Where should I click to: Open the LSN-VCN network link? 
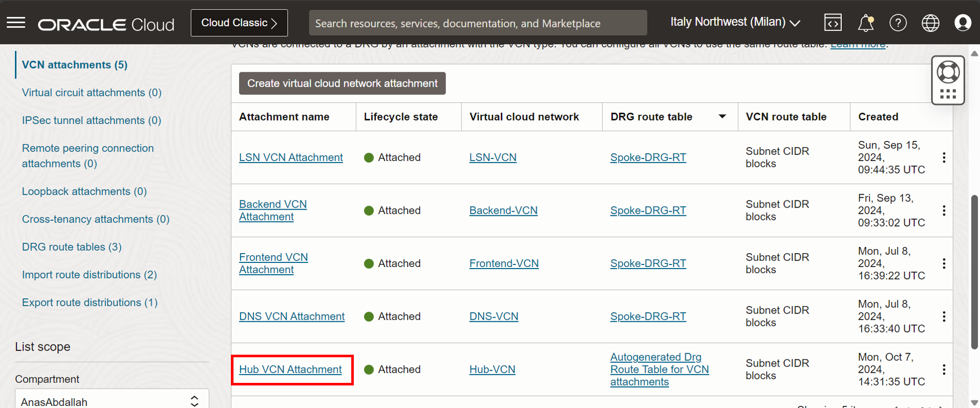click(x=493, y=157)
